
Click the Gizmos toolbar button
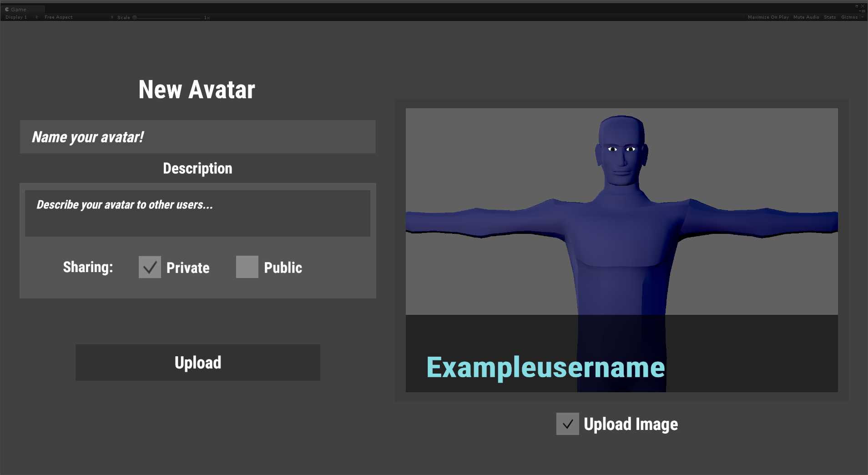849,17
